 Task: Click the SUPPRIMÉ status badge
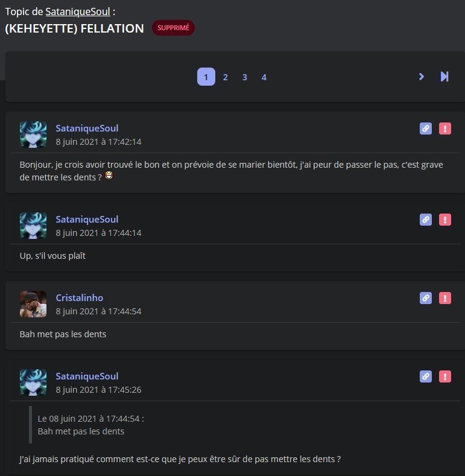[x=173, y=28]
